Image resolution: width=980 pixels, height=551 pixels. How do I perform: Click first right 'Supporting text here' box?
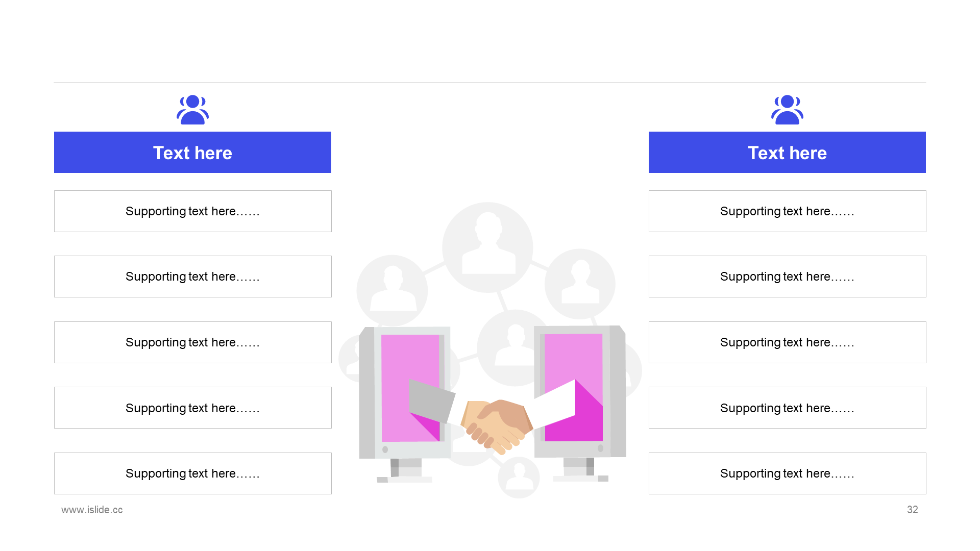point(788,211)
